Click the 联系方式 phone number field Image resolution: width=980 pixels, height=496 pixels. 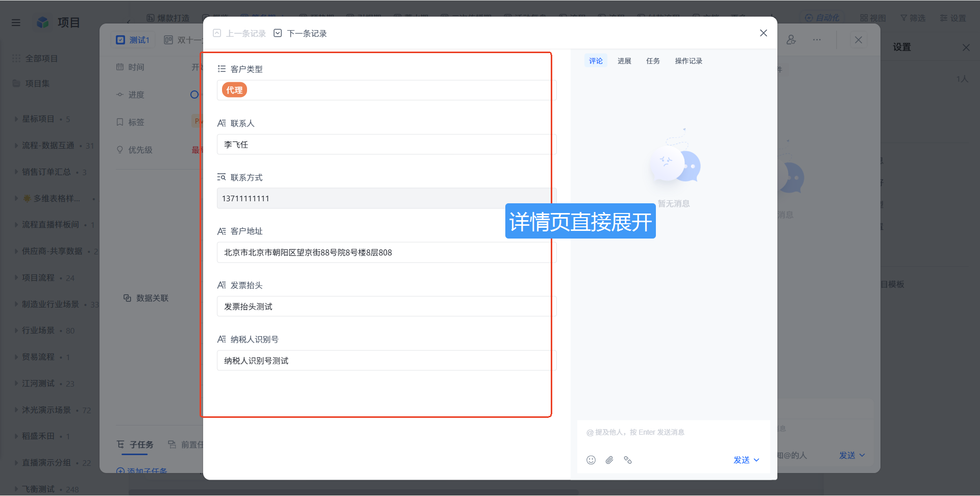click(x=386, y=198)
